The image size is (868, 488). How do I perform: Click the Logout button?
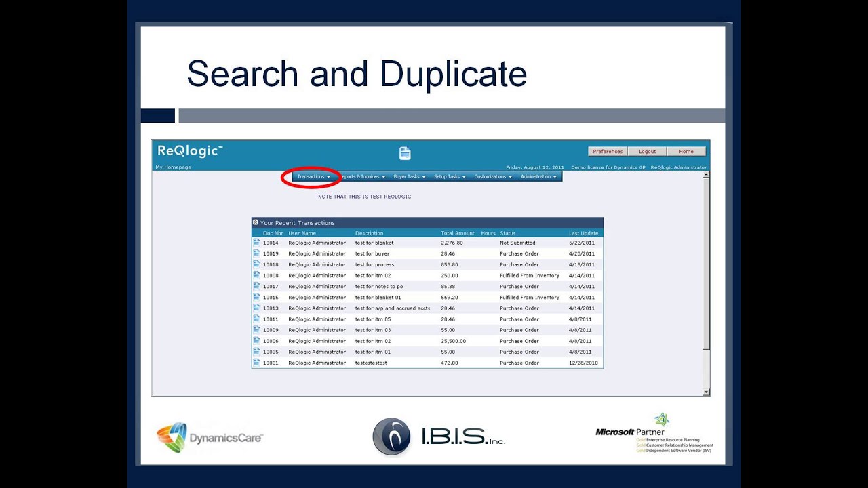(x=647, y=152)
